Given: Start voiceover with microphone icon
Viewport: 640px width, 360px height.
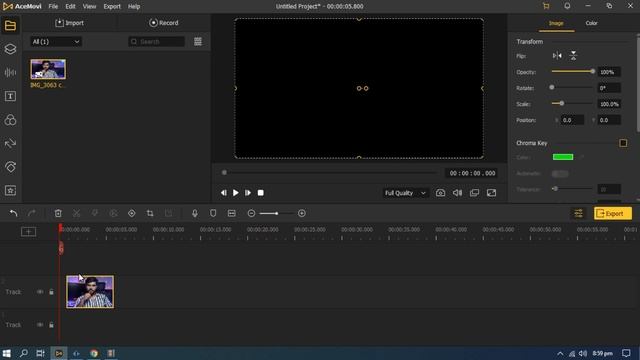Looking at the screenshot, I should click(195, 213).
